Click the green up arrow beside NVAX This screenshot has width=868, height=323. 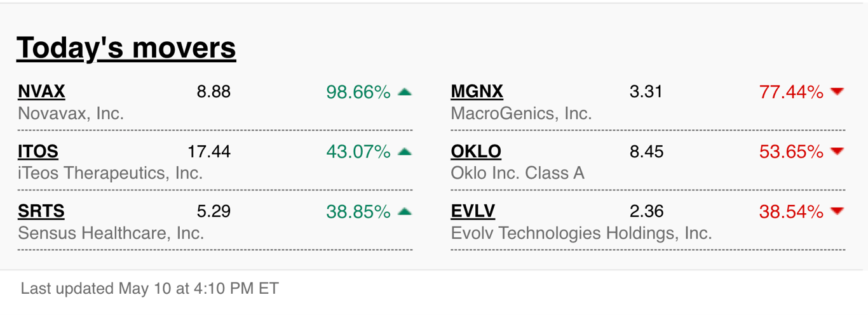tap(405, 92)
